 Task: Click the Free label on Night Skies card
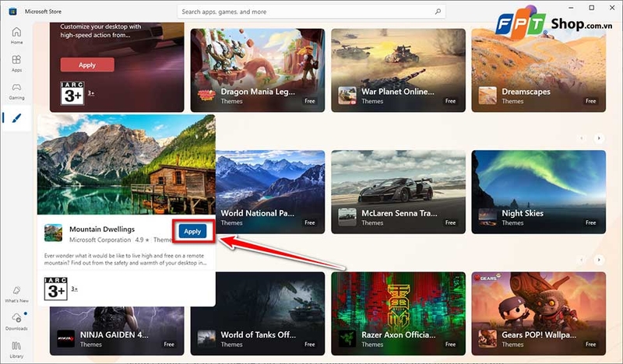pyautogui.click(x=590, y=222)
